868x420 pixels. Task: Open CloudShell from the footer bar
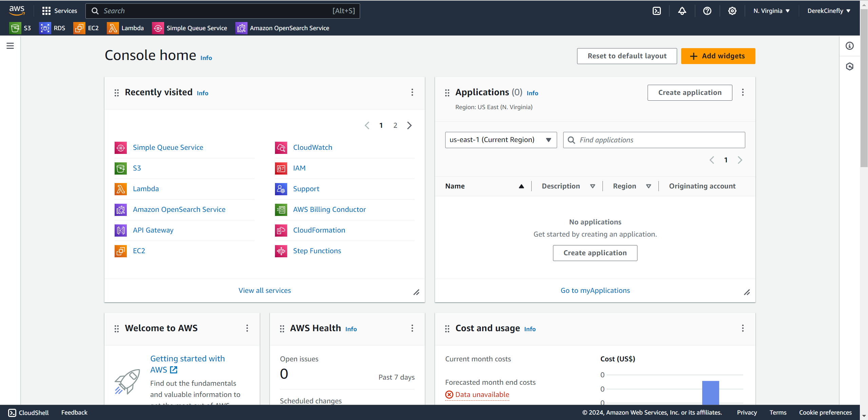(x=28, y=413)
